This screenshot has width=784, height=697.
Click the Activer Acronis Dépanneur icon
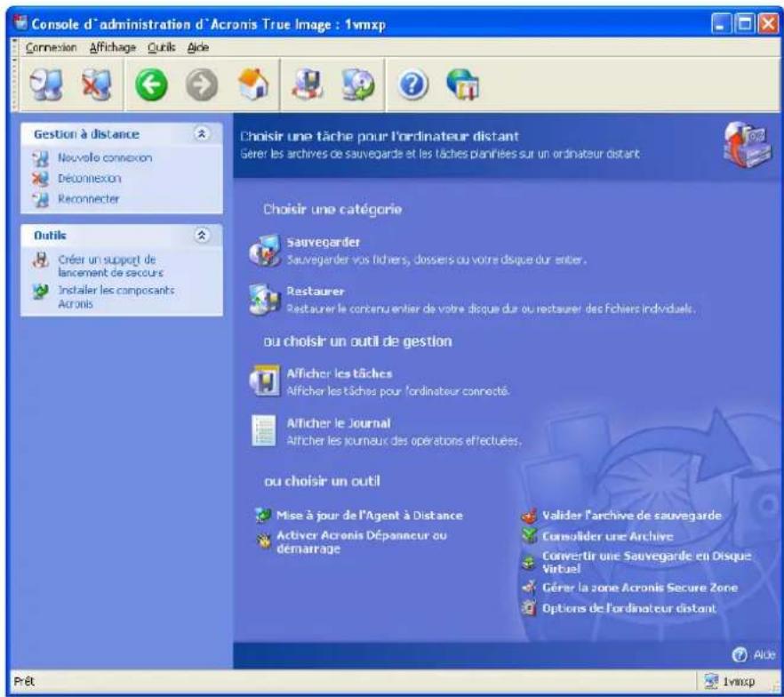263,541
